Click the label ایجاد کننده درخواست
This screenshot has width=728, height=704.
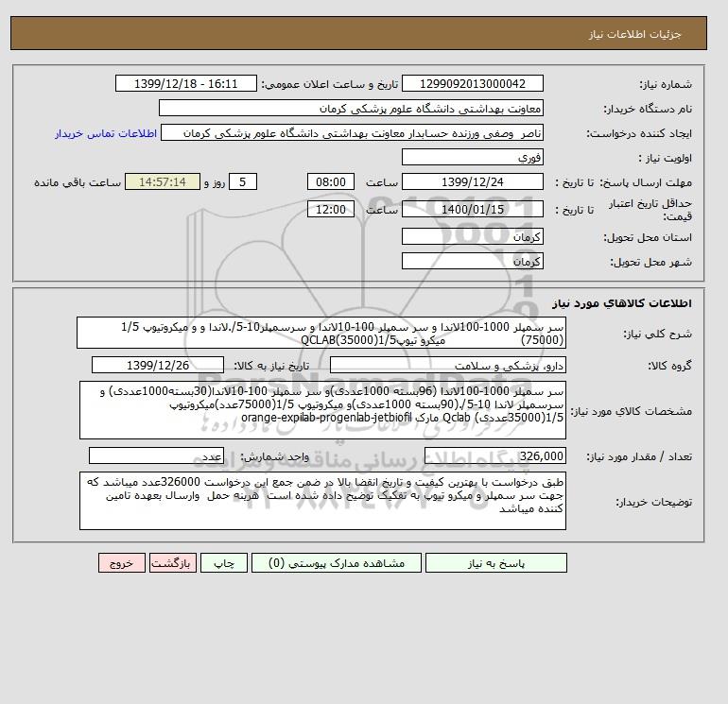[x=639, y=133]
